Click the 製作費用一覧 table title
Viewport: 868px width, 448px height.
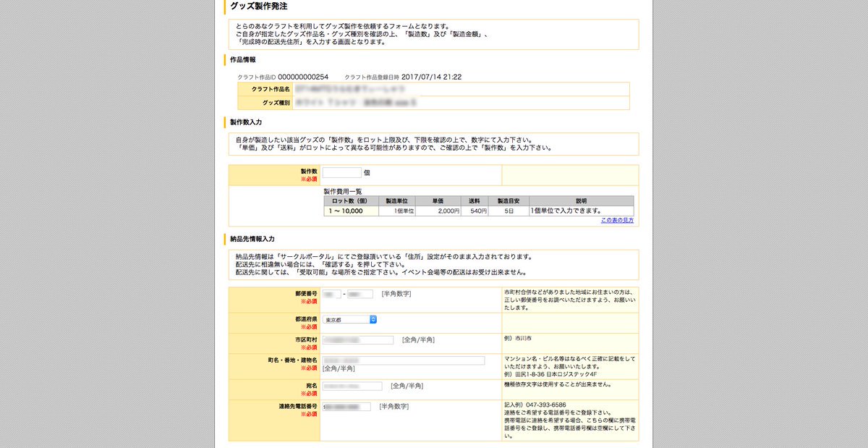(343, 191)
